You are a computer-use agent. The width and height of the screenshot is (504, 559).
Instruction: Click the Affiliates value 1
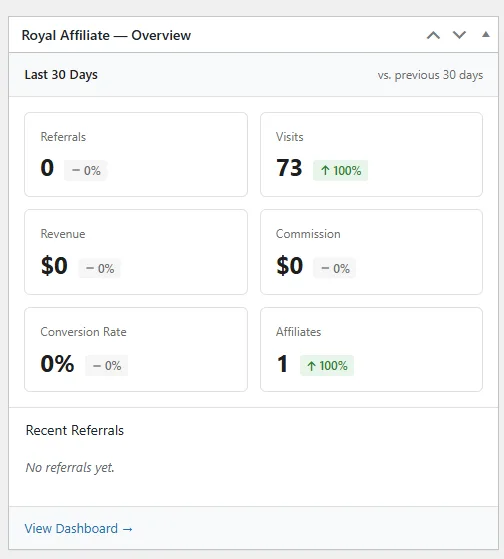coord(282,364)
